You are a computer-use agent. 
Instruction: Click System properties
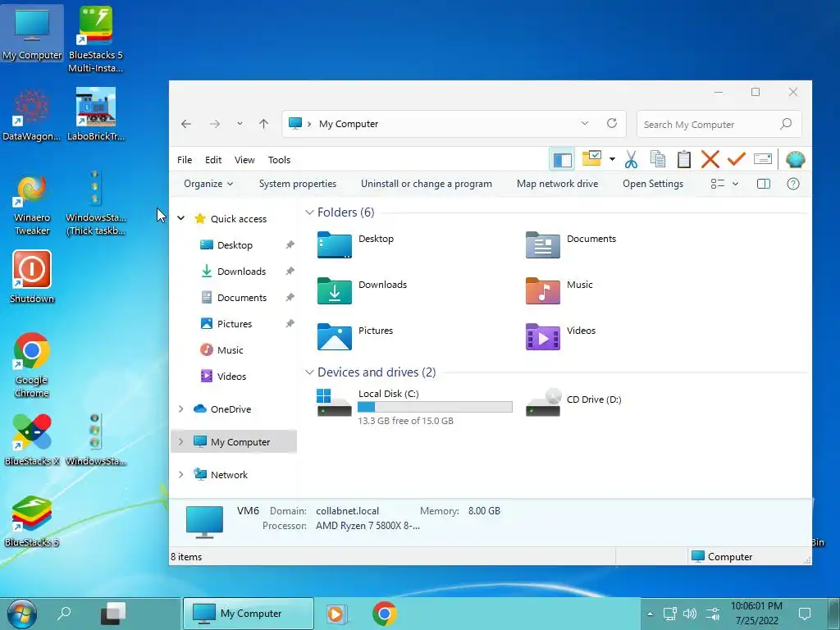click(297, 184)
